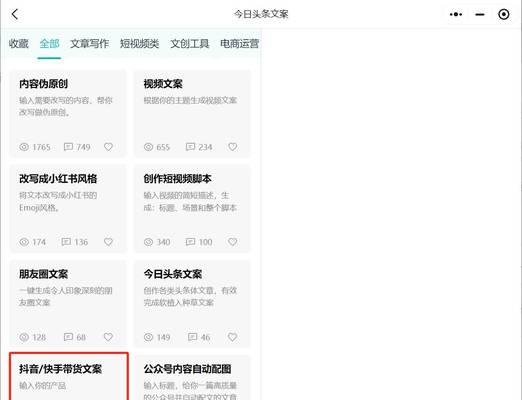
Task: Click the page title 今日头条文案 in the header
Action: click(261, 14)
